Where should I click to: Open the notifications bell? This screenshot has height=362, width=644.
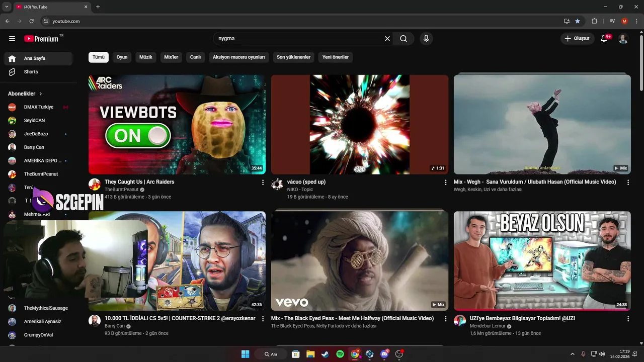605,39
